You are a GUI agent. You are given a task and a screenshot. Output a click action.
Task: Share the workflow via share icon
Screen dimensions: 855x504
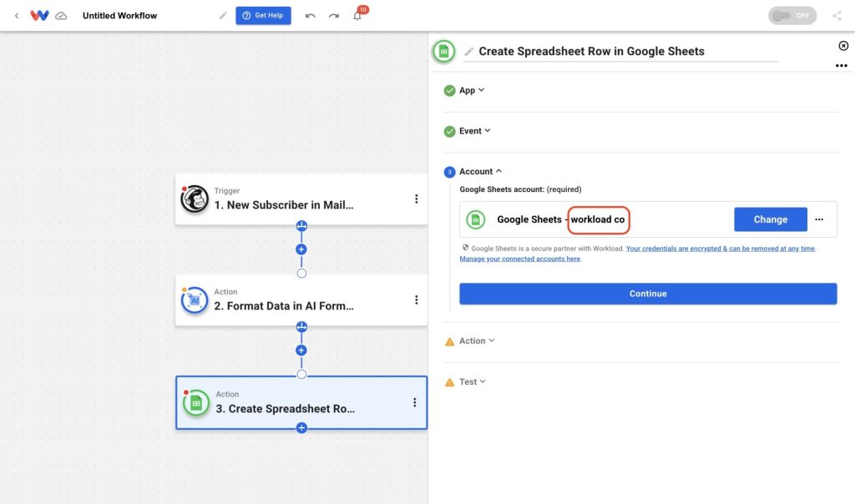coord(837,16)
